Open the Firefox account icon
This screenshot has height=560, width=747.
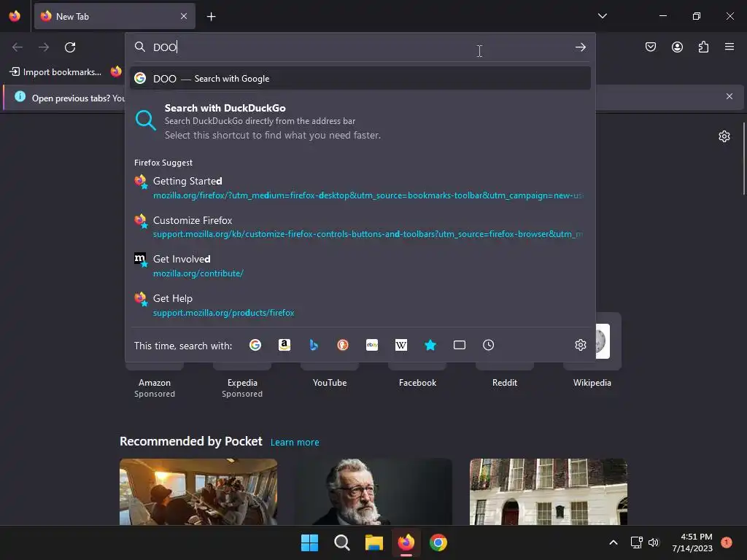(677, 47)
